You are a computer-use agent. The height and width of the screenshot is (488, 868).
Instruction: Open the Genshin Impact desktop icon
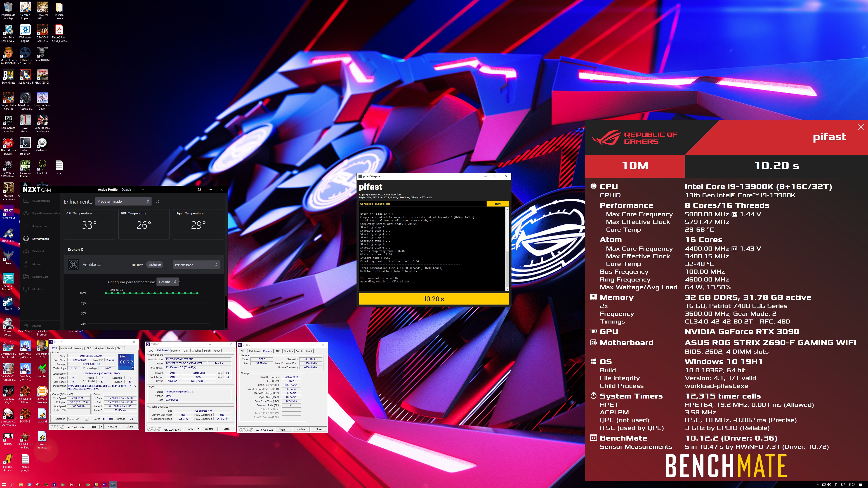pos(25,10)
